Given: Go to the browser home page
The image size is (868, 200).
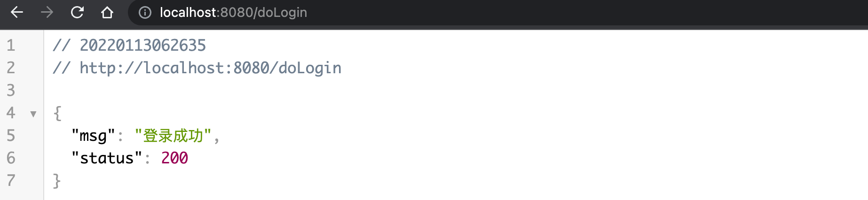Looking at the screenshot, I should 107,12.
